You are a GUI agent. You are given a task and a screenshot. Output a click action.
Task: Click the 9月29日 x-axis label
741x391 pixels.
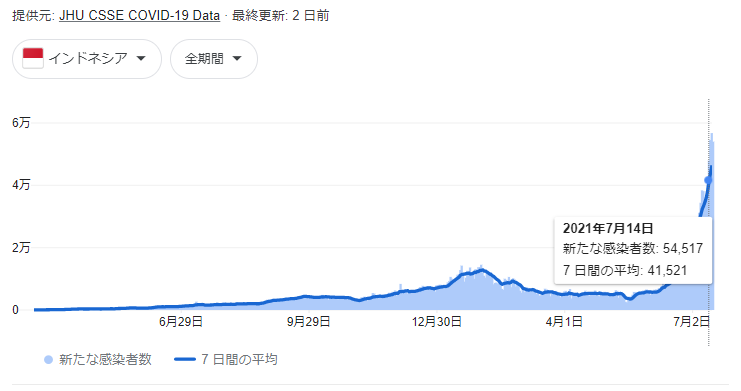[309, 322]
